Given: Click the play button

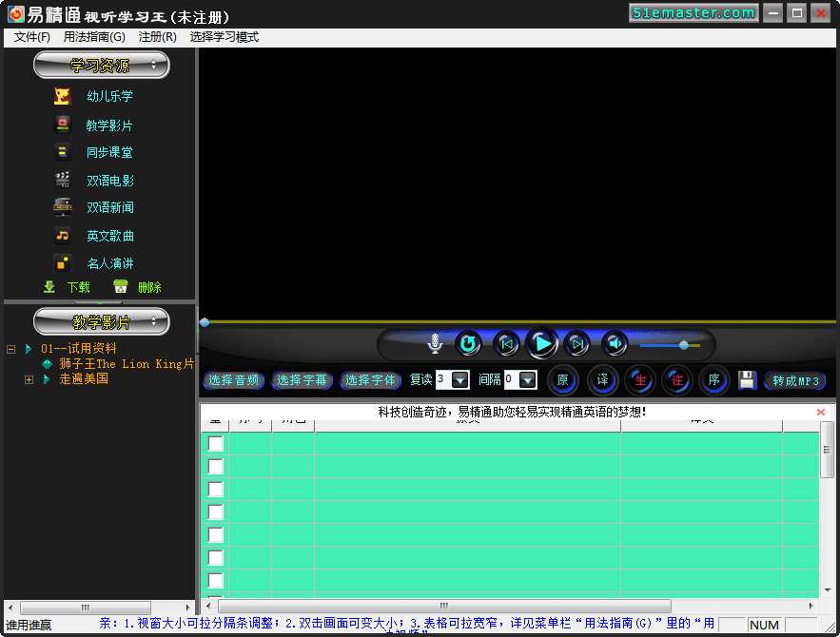Looking at the screenshot, I should pyautogui.click(x=541, y=343).
